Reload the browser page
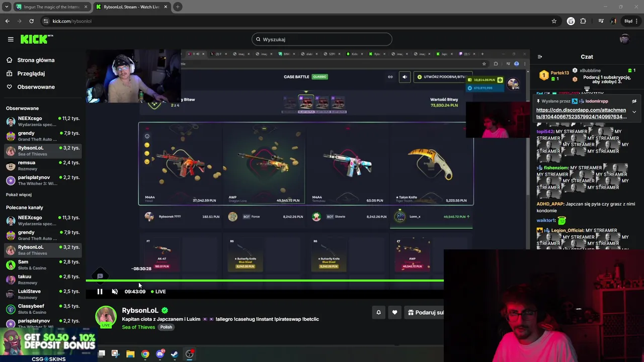This screenshot has height=362, width=644. point(31,21)
